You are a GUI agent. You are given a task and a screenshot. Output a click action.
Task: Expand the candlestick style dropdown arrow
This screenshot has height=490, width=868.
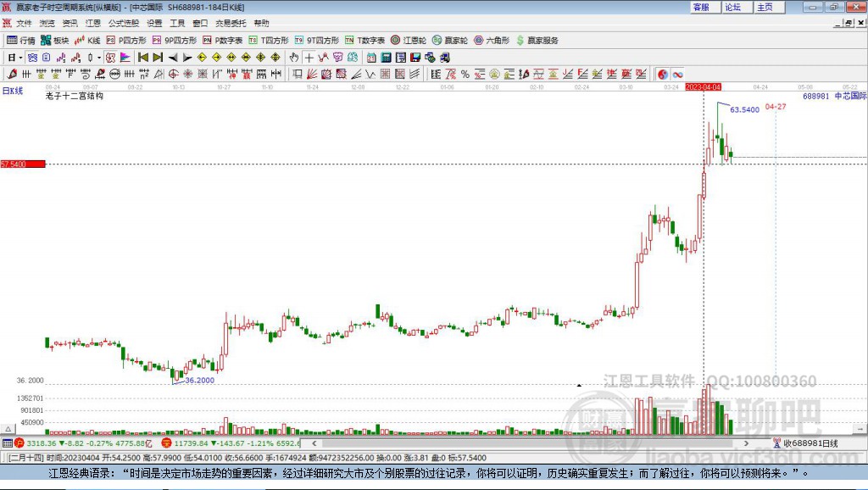pos(98,58)
